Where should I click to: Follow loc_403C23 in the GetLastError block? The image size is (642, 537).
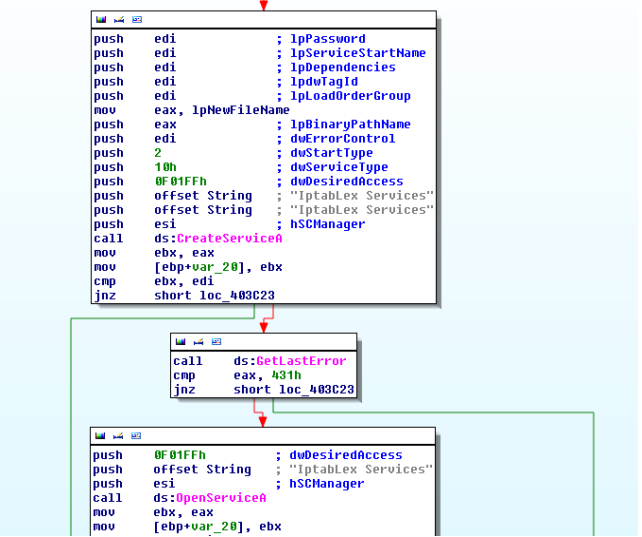click(x=317, y=390)
